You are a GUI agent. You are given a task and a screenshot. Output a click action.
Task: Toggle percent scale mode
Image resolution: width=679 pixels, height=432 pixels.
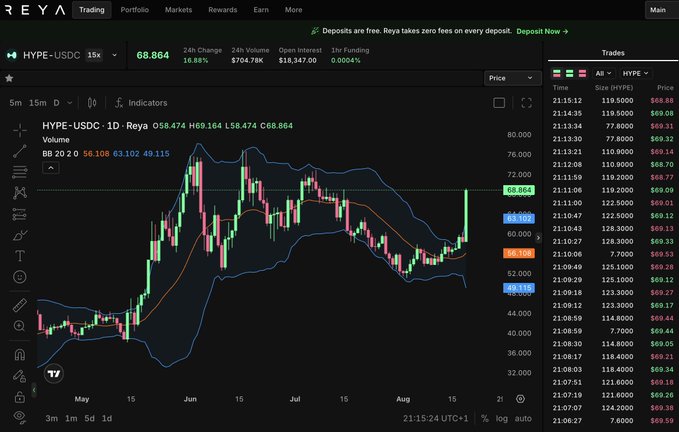click(485, 418)
